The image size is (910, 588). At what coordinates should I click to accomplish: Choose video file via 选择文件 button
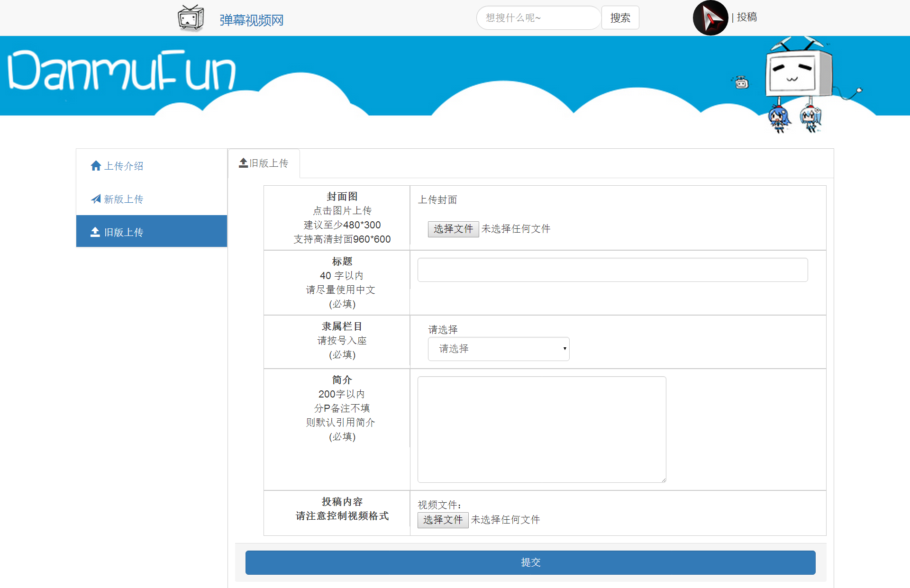pos(443,520)
